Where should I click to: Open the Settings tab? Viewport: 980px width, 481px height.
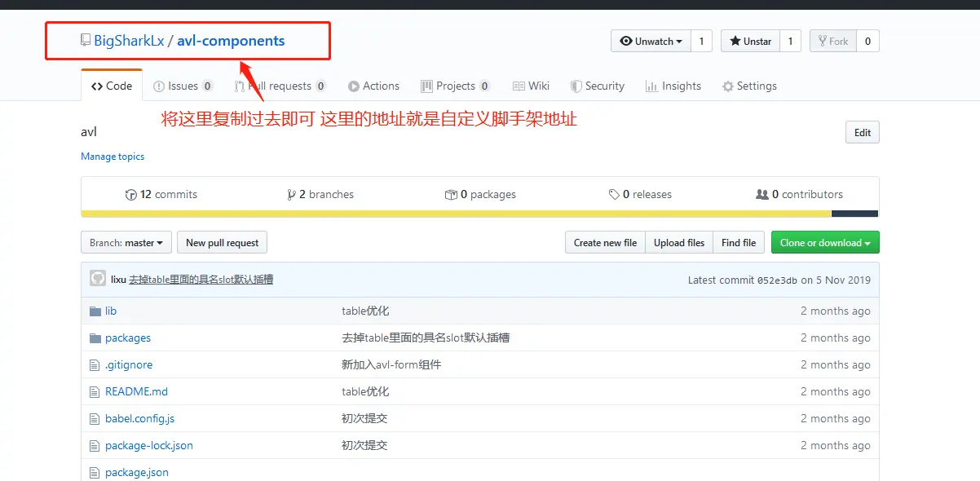[x=749, y=86]
